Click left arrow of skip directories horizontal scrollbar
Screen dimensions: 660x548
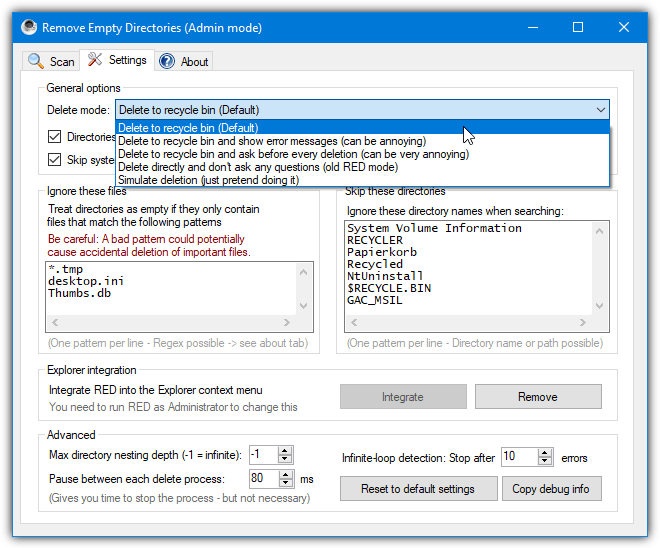click(x=354, y=322)
